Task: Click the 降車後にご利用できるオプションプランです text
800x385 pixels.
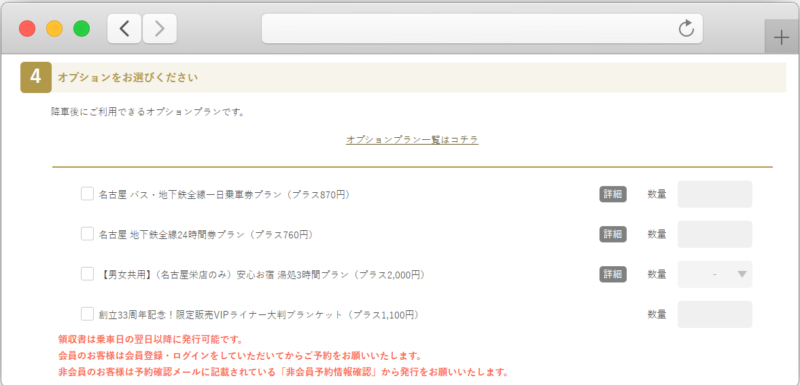Action: (x=147, y=112)
